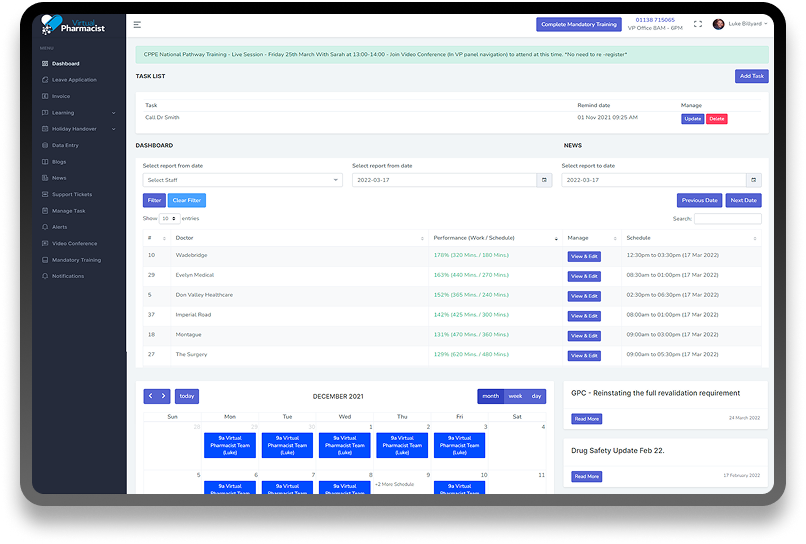The image size is (806, 544).
Task: Update the Call Dr Smith task
Action: pos(692,119)
